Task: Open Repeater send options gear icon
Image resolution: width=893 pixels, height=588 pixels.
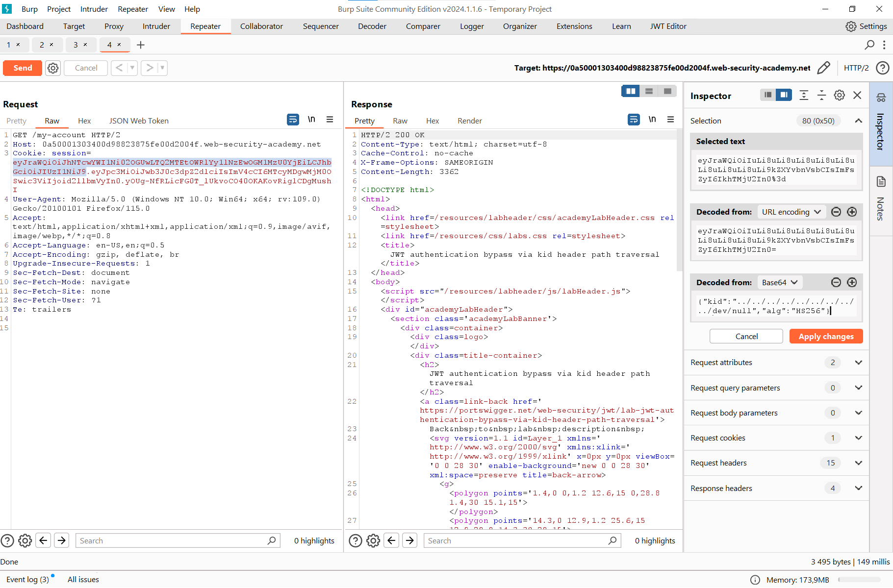Action: click(x=53, y=68)
